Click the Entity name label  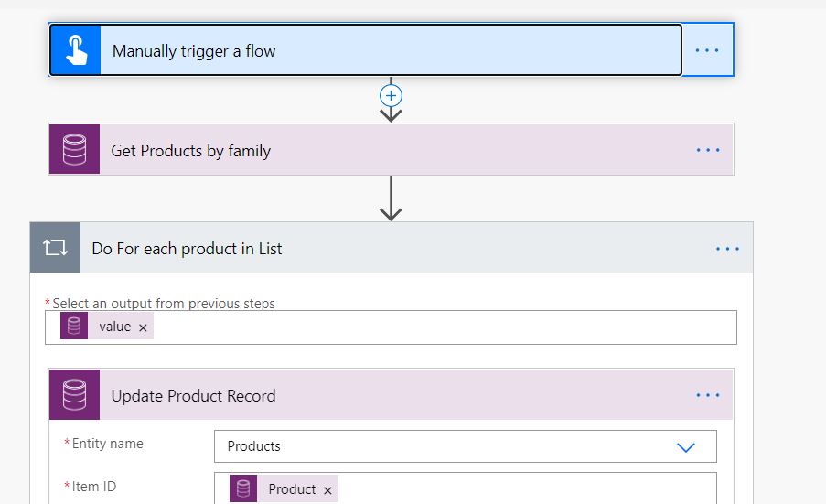tap(107, 444)
